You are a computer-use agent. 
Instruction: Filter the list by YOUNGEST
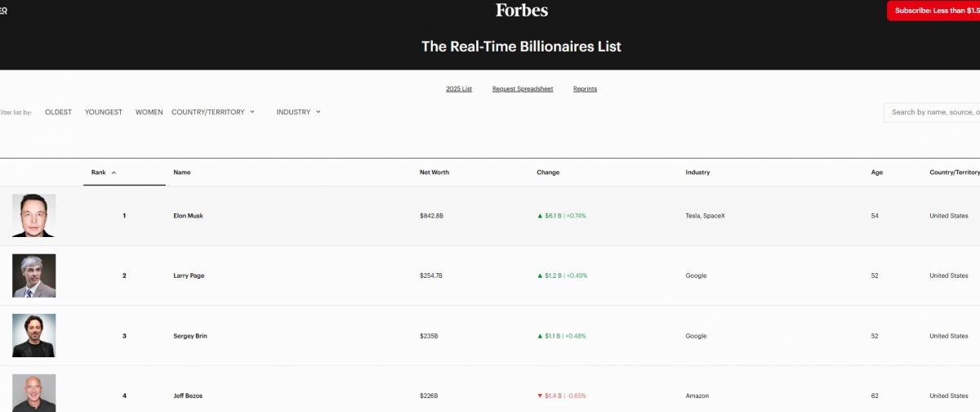[x=104, y=112]
